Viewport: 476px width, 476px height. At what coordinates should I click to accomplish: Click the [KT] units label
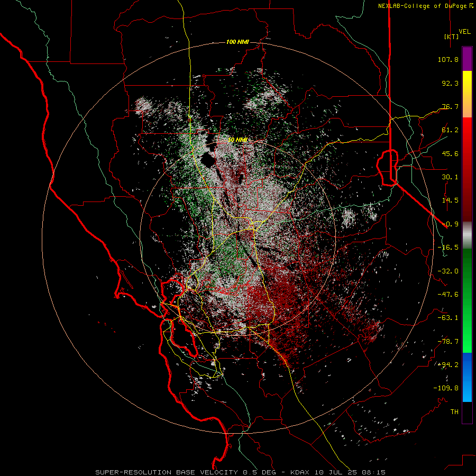(x=452, y=36)
